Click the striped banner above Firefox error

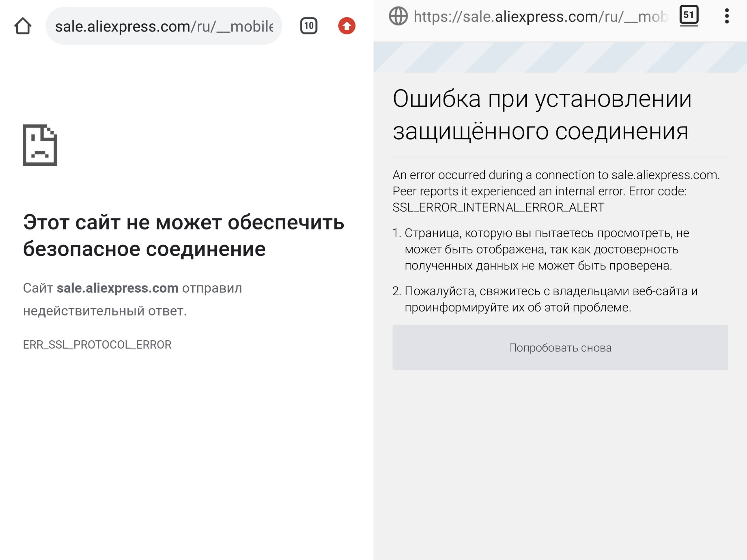coord(560,57)
